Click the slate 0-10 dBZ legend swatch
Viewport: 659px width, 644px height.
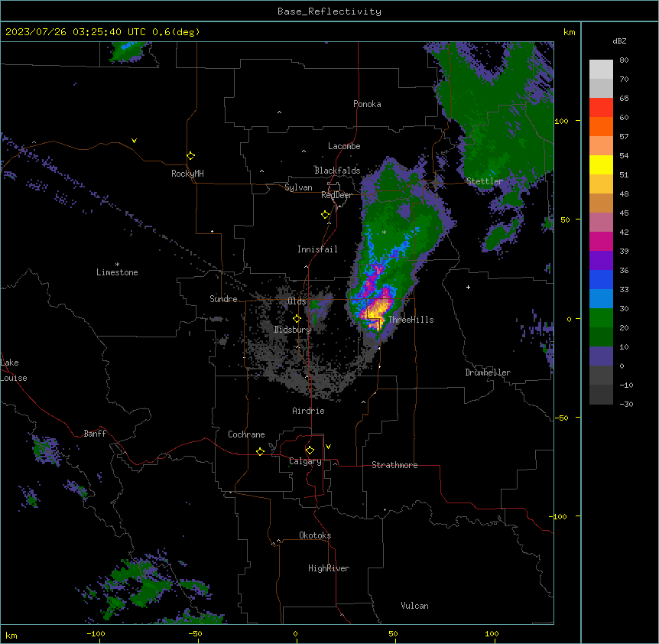pyautogui.click(x=601, y=356)
